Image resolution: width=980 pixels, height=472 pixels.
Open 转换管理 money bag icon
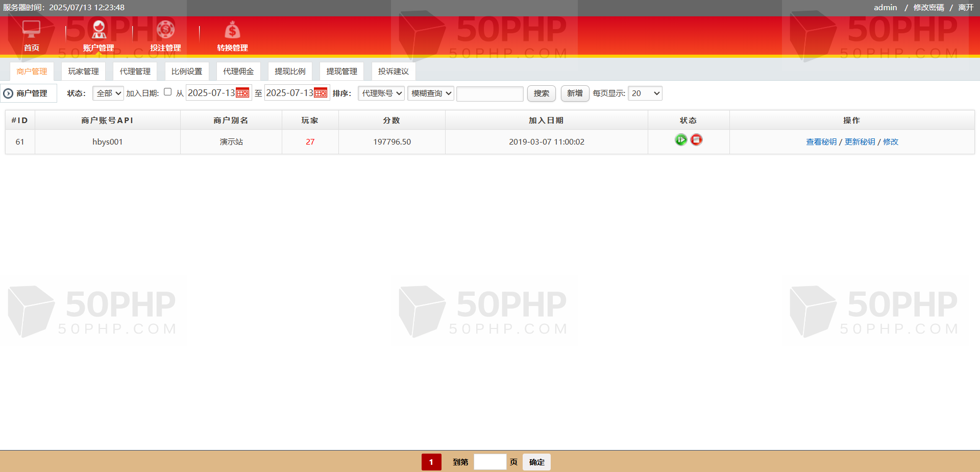coord(232,30)
